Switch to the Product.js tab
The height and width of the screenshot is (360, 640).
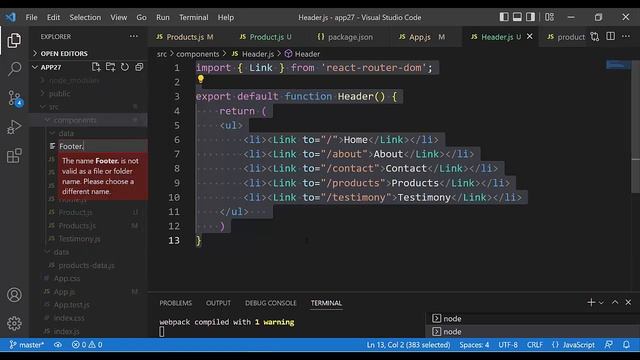point(266,37)
